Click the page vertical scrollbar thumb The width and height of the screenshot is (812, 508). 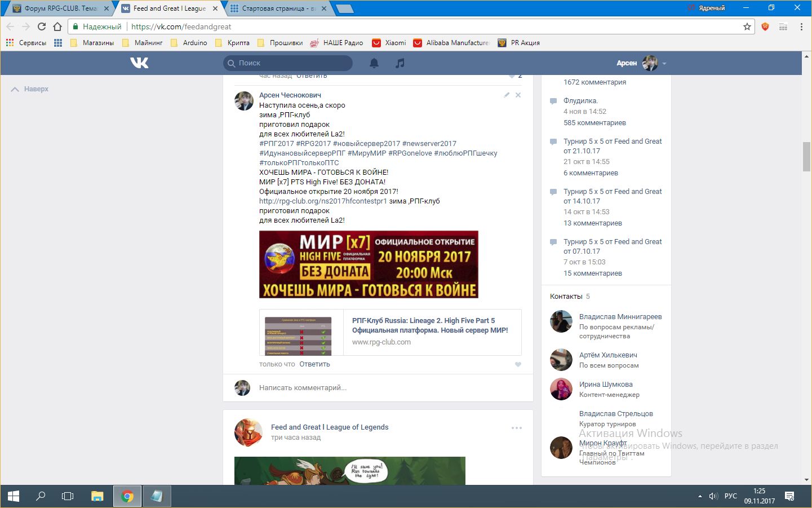(x=807, y=157)
